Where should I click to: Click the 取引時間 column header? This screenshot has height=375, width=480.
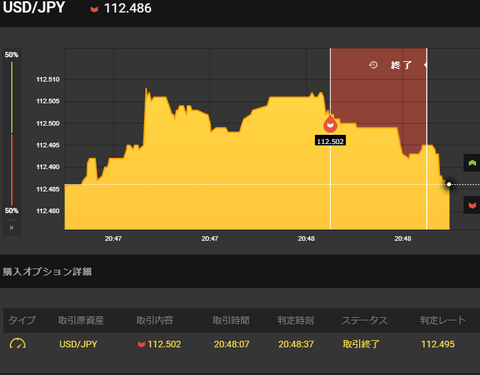[x=231, y=320]
